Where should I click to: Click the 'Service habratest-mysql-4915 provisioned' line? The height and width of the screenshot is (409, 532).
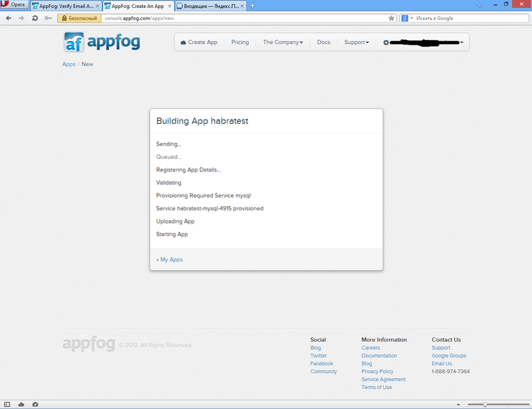coord(209,208)
